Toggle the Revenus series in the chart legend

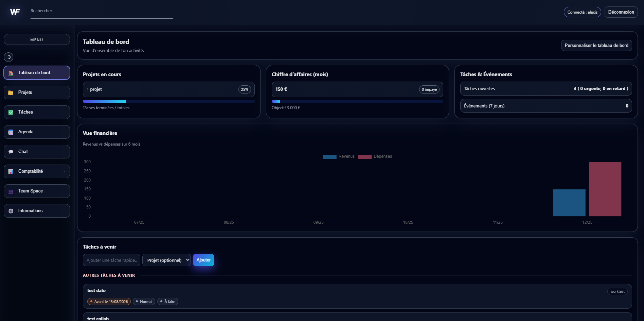[x=339, y=156]
